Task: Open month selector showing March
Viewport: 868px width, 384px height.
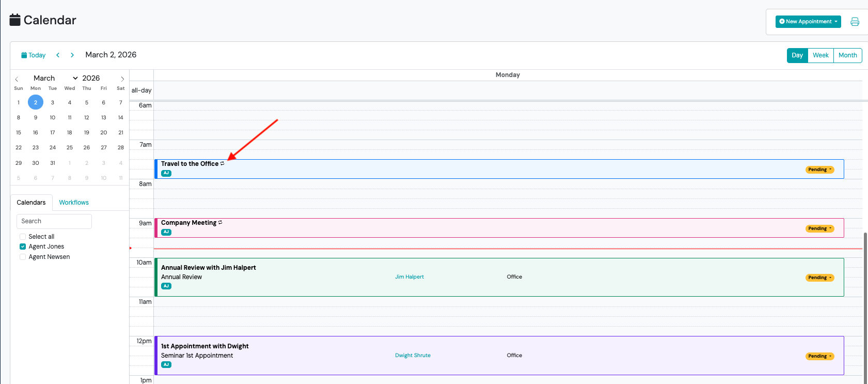Action: (x=56, y=78)
